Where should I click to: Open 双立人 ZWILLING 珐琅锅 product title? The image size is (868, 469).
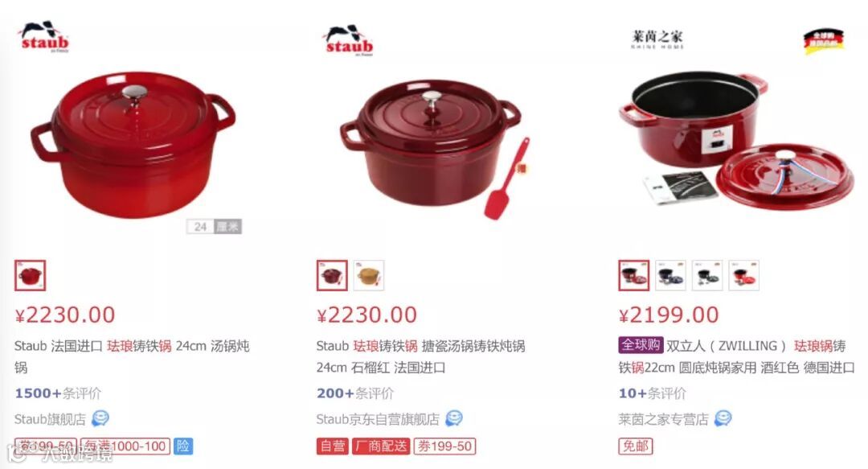737,356
